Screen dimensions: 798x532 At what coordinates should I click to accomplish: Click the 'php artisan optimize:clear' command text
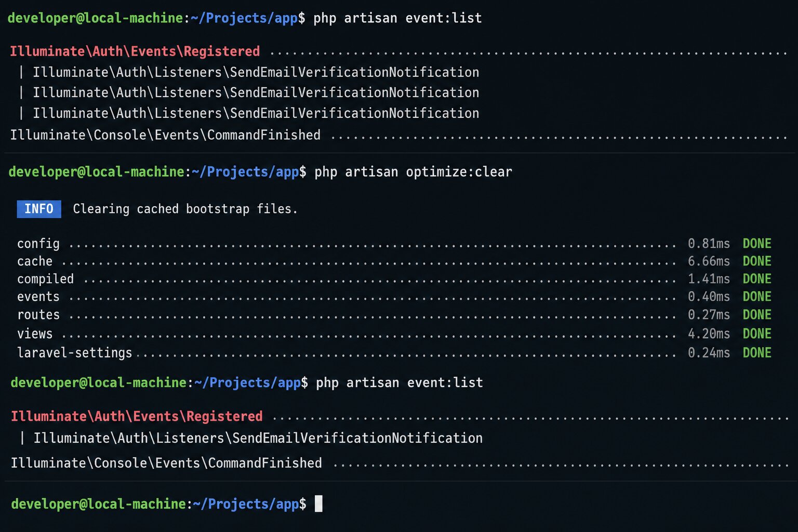pos(413,172)
